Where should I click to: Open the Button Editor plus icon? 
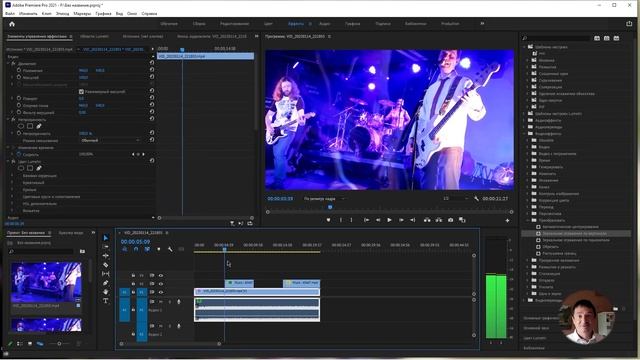[x=507, y=220]
